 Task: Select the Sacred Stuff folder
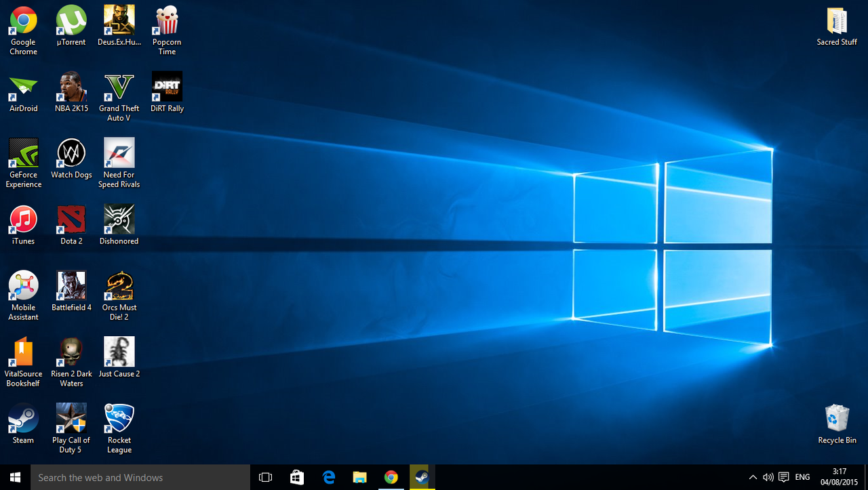(x=837, y=26)
